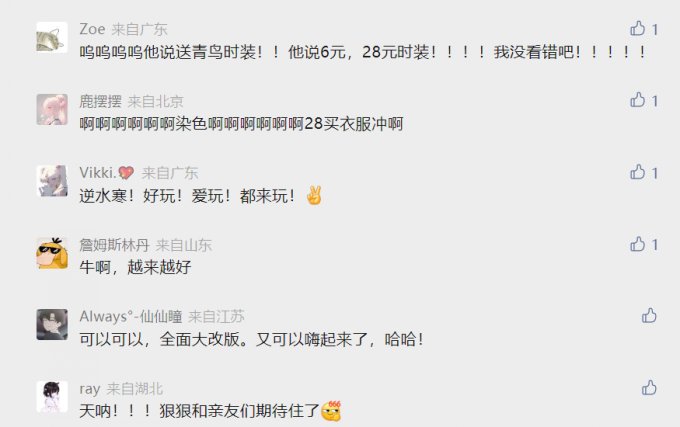Like 鹿摆摆's comment with thumbs-up icon

tap(638, 100)
